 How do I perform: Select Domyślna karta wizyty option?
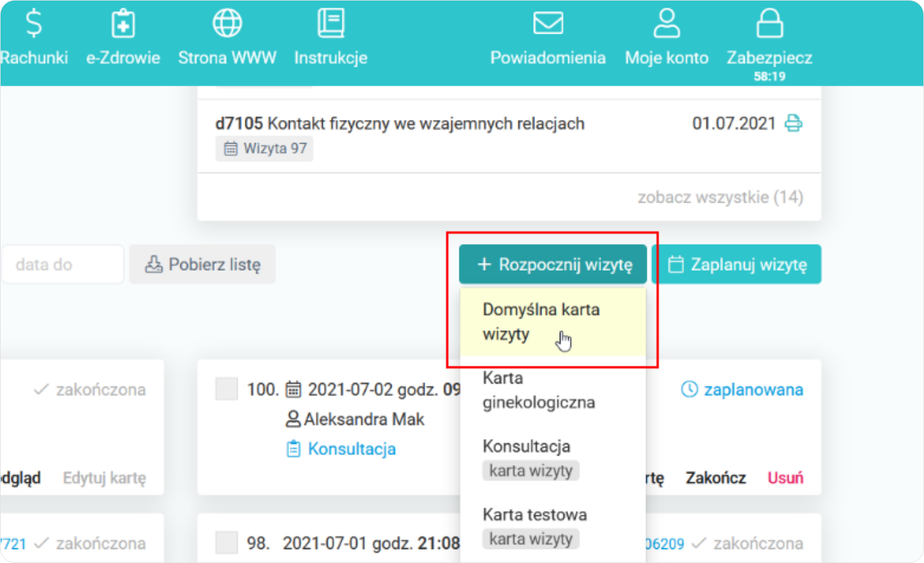click(x=553, y=322)
